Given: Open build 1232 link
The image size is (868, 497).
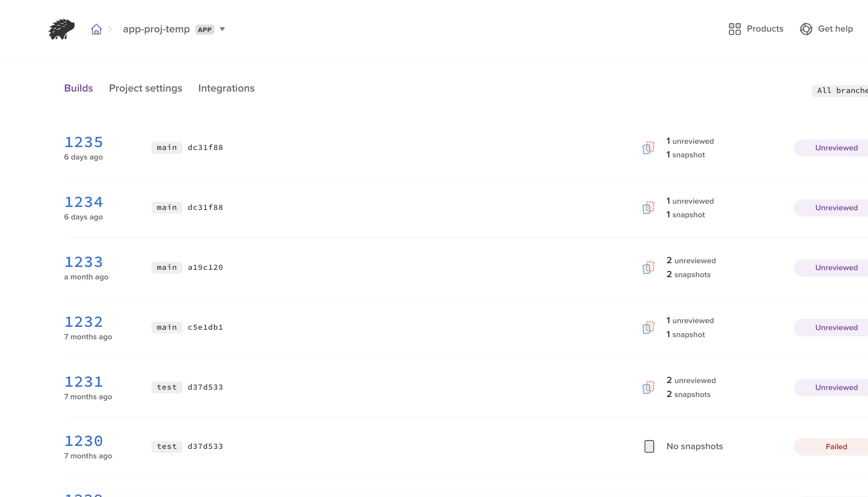Looking at the screenshot, I should tap(83, 322).
